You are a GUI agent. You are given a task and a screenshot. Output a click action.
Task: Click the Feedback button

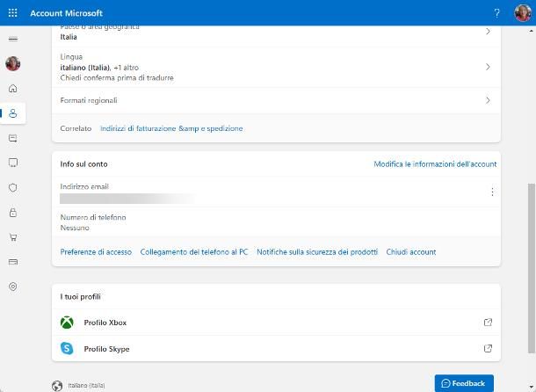coord(464,383)
